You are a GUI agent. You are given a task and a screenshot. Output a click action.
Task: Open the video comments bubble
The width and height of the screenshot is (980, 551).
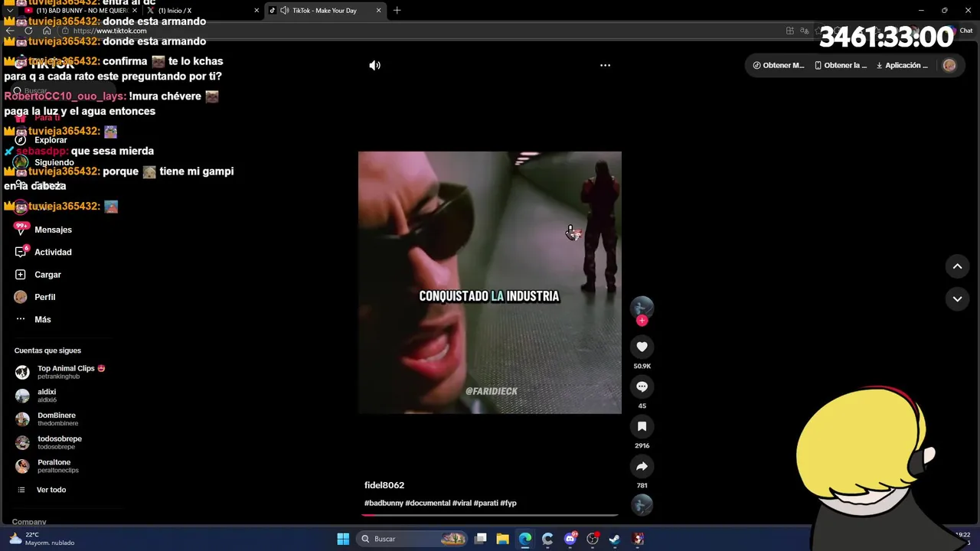coord(642,386)
